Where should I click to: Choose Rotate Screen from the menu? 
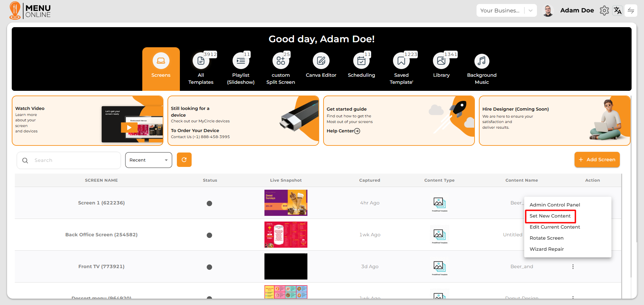click(546, 238)
